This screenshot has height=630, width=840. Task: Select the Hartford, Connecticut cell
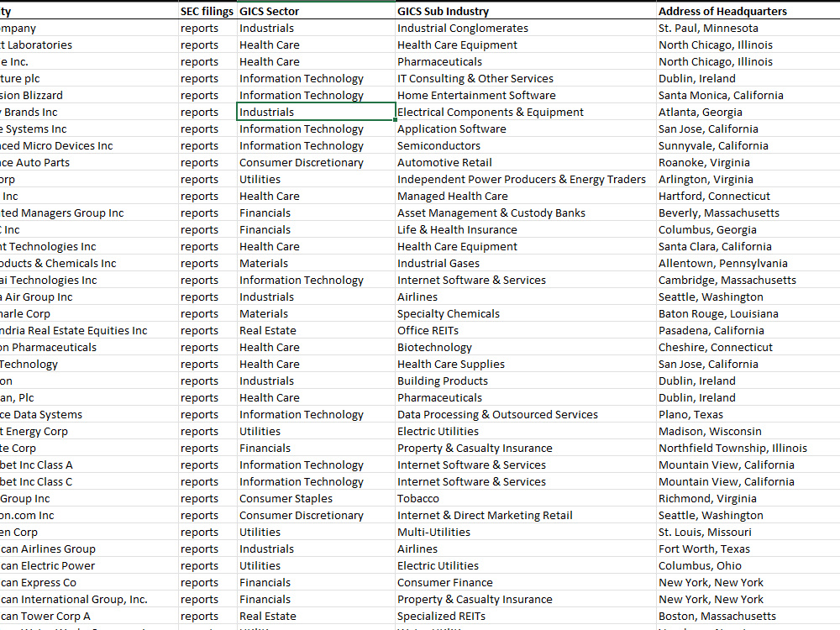748,196
